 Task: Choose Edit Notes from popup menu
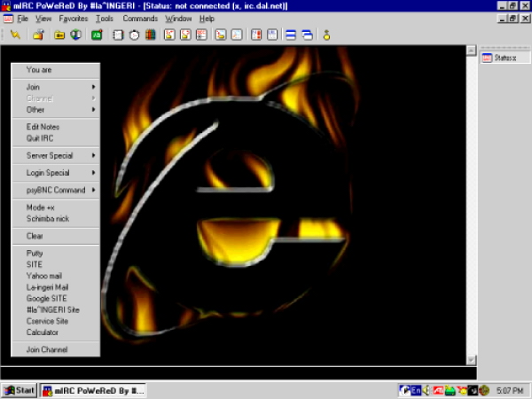click(x=56, y=127)
